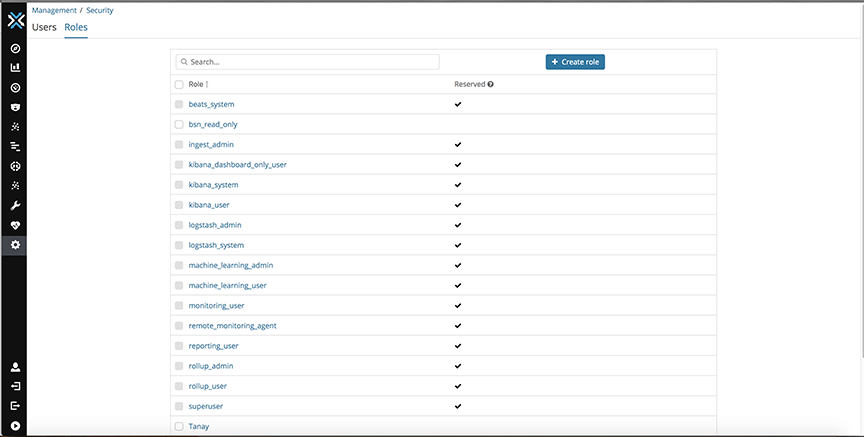Open Monitoring heartbeat icon
Image resolution: width=864 pixels, height=437 pixels.
(x=15, y=225)
